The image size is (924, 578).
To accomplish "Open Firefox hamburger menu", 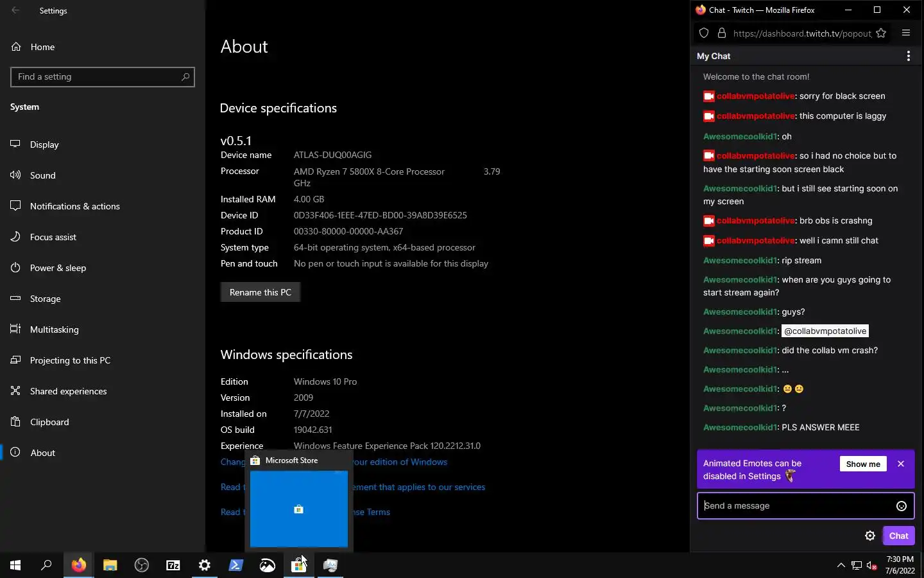I will click(x=906, y=33).
